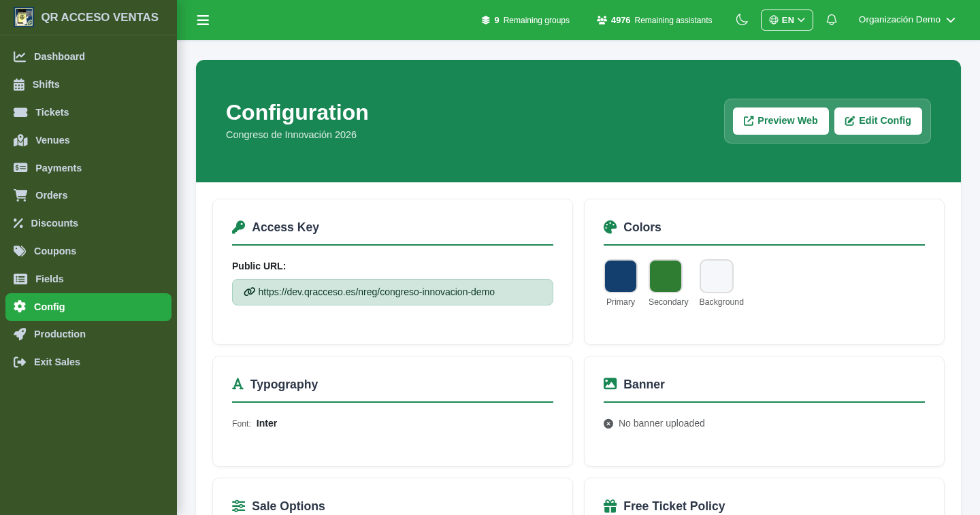Open notifications bell

[832, 20]
